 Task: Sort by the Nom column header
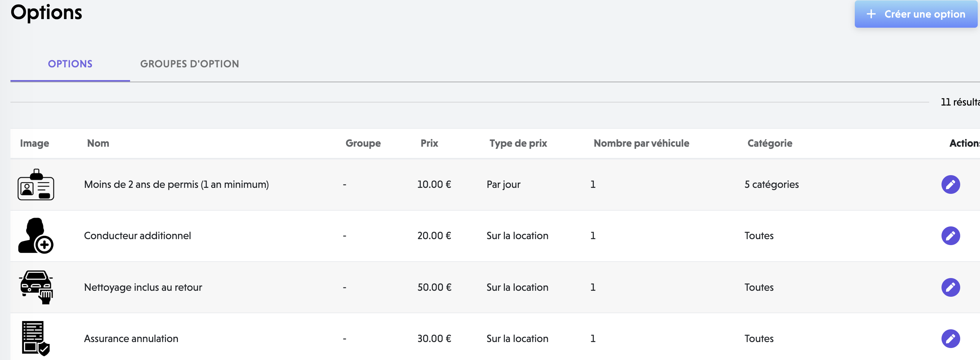(98, 143)
